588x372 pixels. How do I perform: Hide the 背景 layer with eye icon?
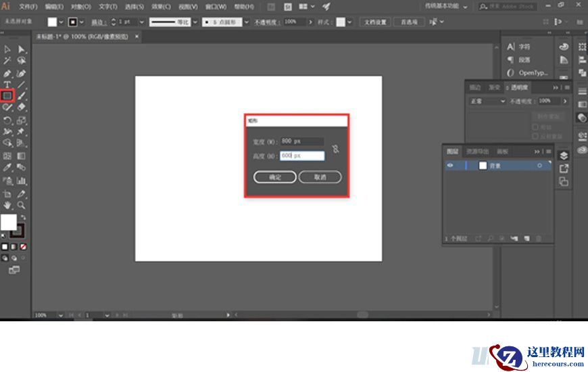tap(450, 166)
